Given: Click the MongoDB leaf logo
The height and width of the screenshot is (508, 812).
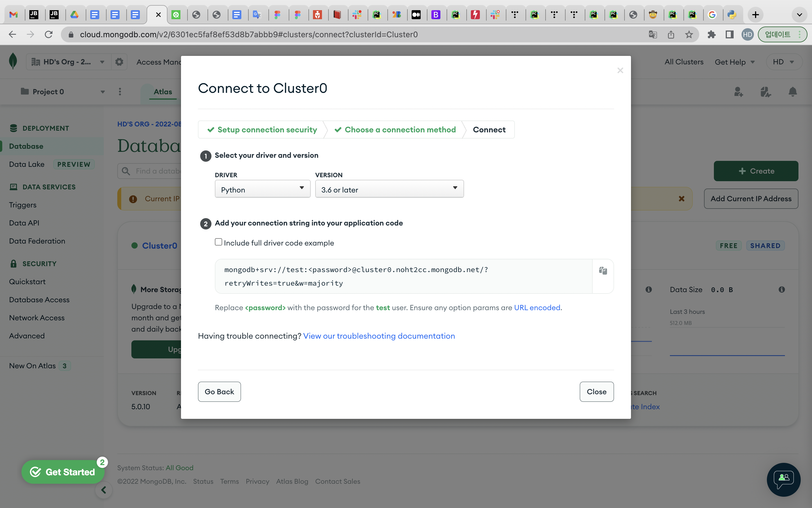Looking at the screenshot, I should coord(13,62).
